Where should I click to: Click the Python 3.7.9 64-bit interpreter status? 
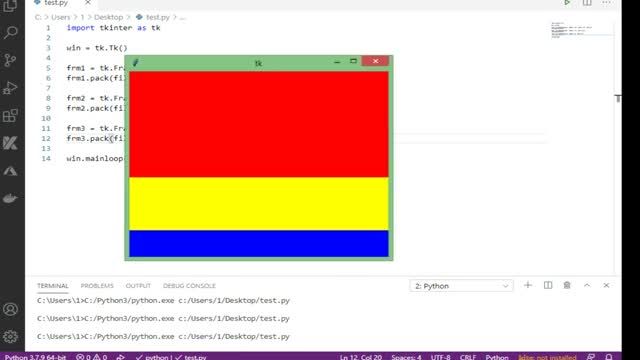click(36, 357)
